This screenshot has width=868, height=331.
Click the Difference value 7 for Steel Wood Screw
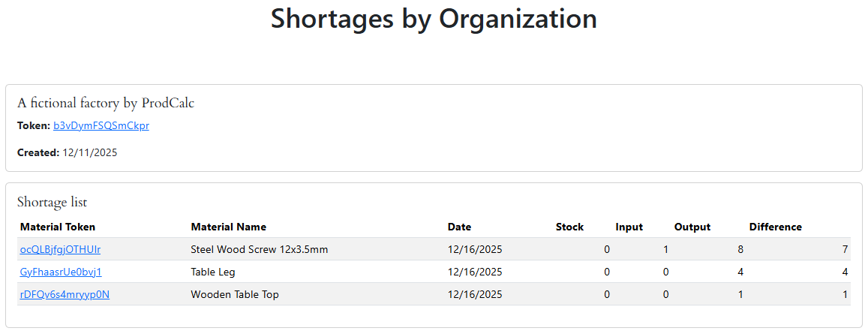pos(845,249)
